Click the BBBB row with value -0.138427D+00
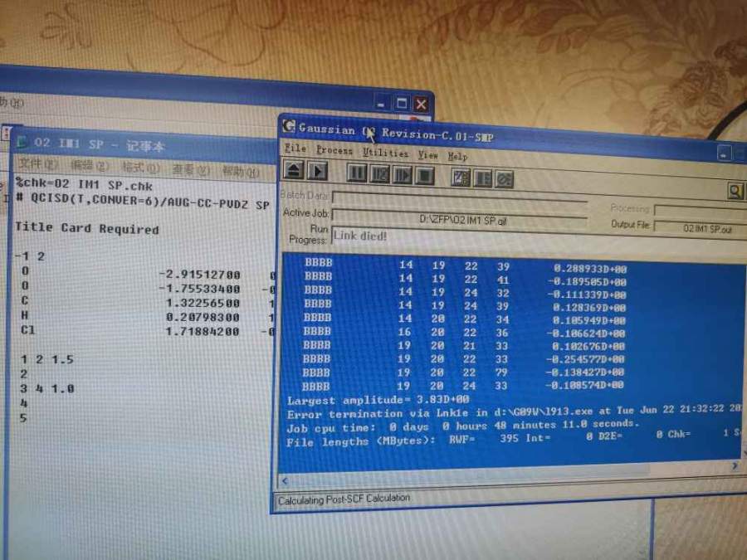The image size is (747, 560). [x=463, y=372]
